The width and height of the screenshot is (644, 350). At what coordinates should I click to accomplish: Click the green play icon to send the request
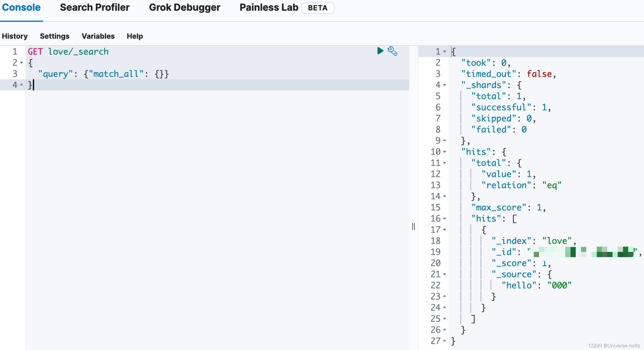[x=380, y=51]
